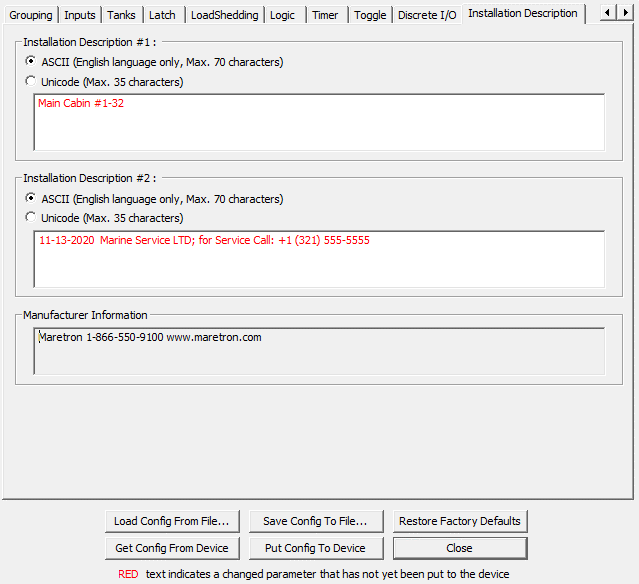The height and width of the screenshot is (584, 639).
Task: Go to the Tanks tab
Action: click(x=123, y=15)
